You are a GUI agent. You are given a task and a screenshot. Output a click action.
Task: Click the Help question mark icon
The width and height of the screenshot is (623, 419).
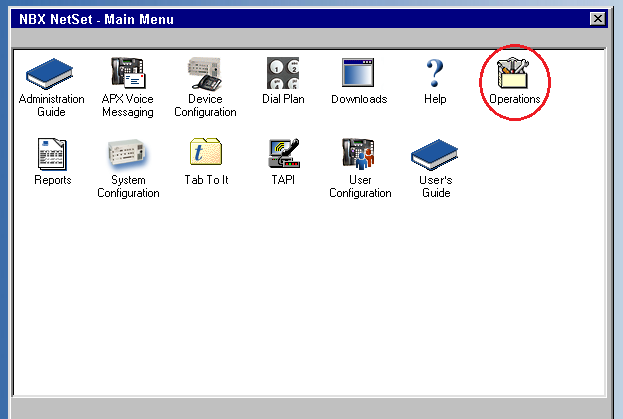point(435,74)
